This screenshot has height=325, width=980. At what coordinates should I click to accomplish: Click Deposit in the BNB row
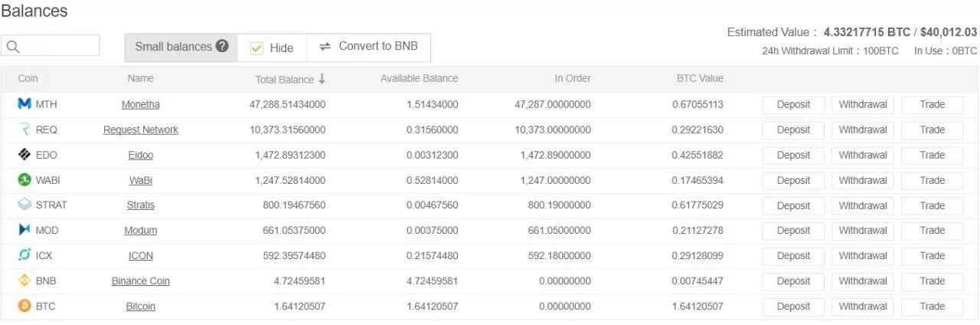point(793,281)
